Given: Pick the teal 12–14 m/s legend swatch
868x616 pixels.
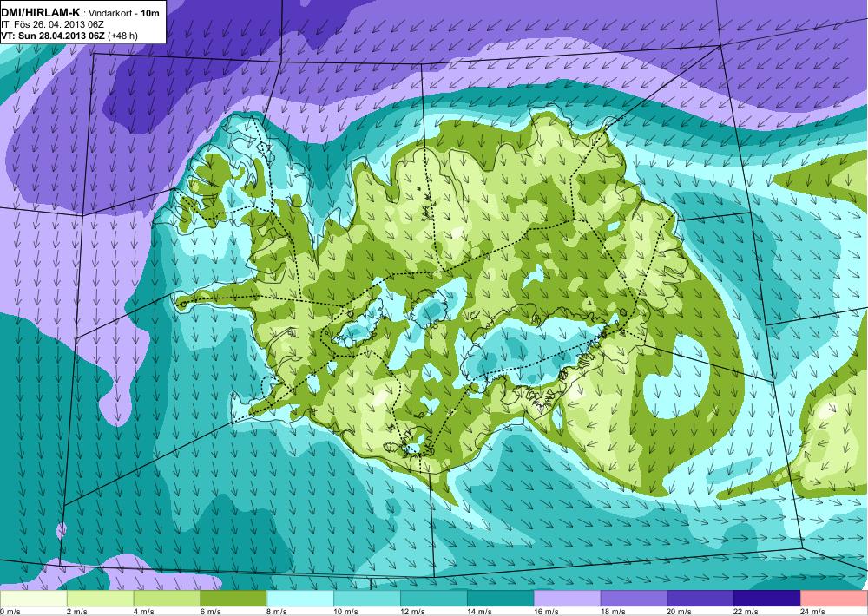Looking at the screenshot, I should 433,599.
